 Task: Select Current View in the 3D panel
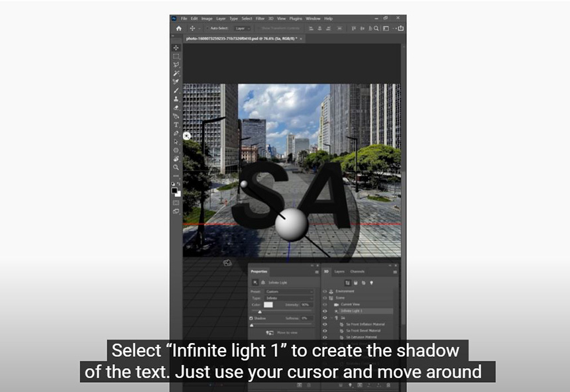click(350, 305)
